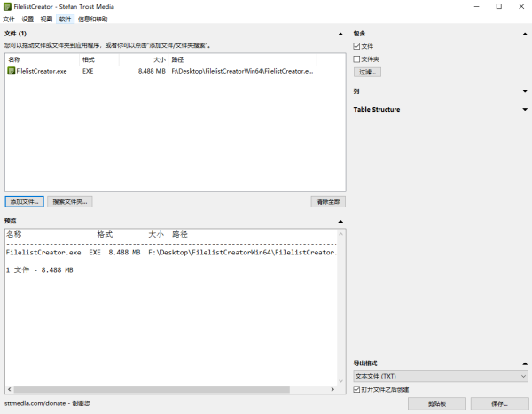Click the 过滤... button
Viewport: 532px width, 414px height.
[367, 72]
